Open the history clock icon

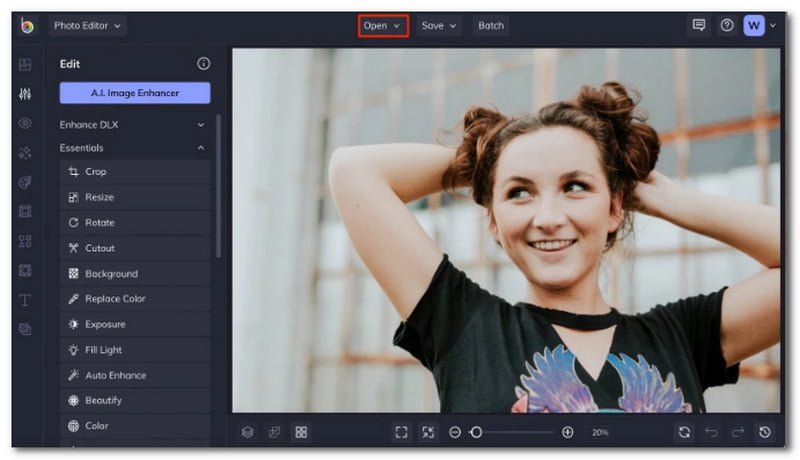click(765, 432)
